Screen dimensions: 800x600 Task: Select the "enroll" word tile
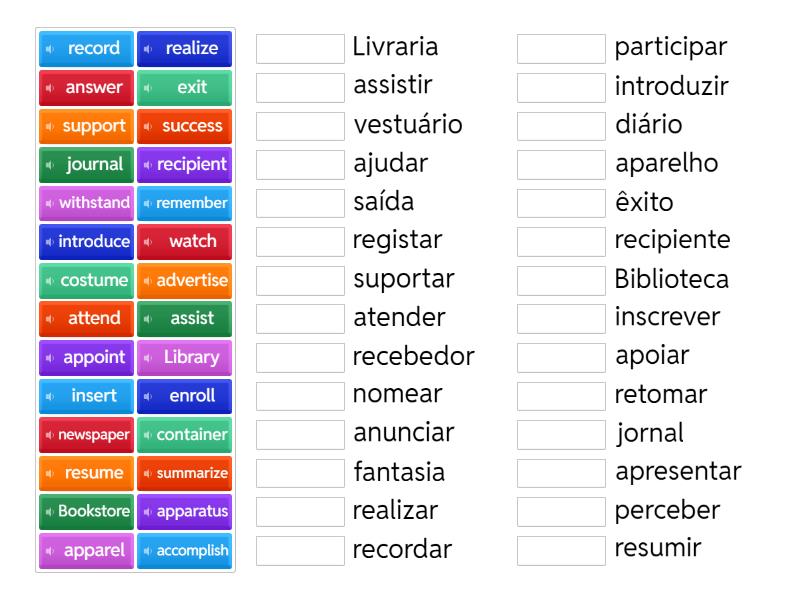185,396
